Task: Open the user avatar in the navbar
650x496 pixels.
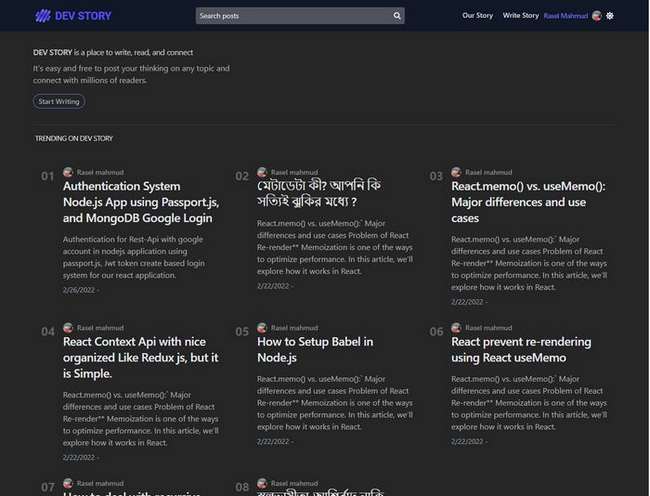Action: coord(597,16)
